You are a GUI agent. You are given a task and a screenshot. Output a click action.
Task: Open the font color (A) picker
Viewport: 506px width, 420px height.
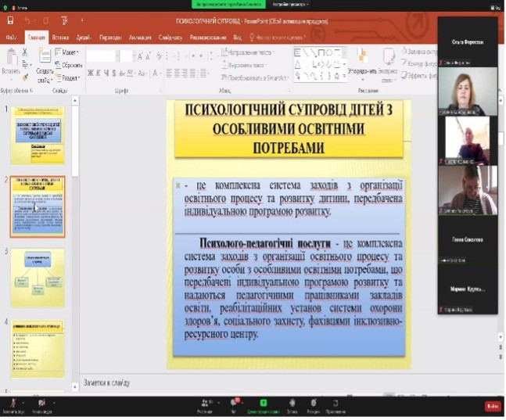156,73
